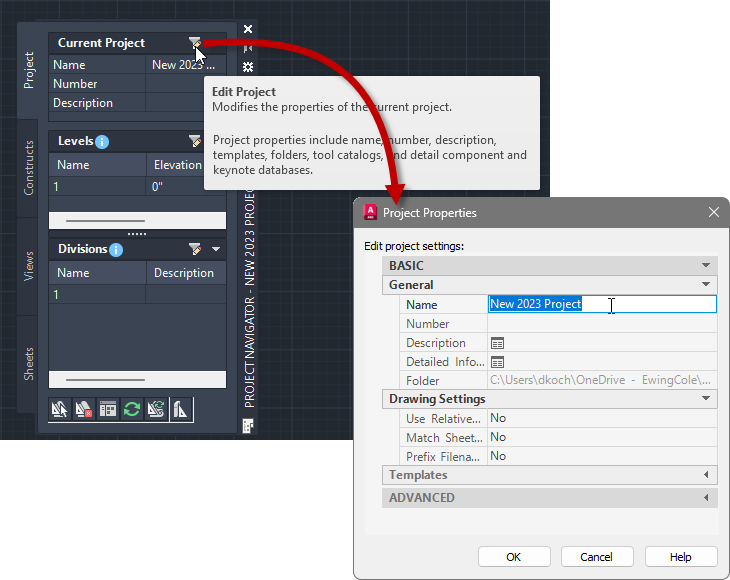Collapse the BASIC section
Viewport: 730px width, 580px height.
click(706, 265)
